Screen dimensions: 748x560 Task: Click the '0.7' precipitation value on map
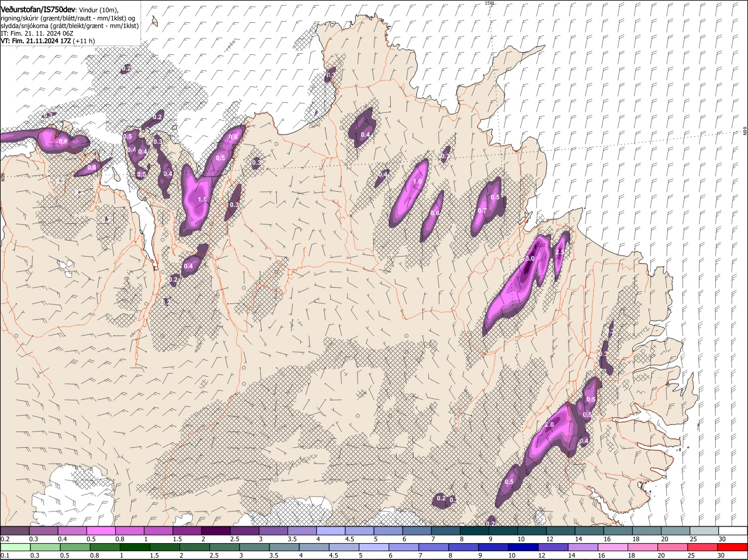pyautogui.click(x=482, y=210)
